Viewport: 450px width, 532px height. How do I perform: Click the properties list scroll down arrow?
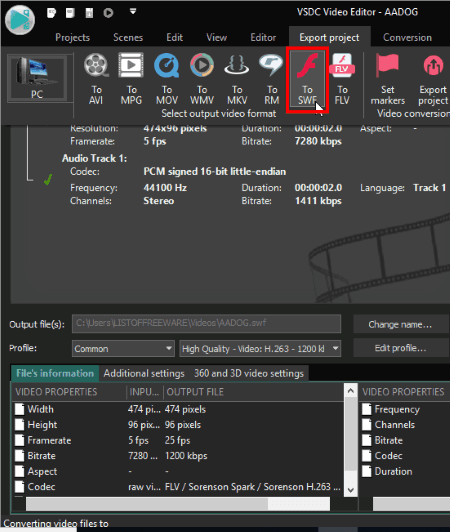click(351, 490)
